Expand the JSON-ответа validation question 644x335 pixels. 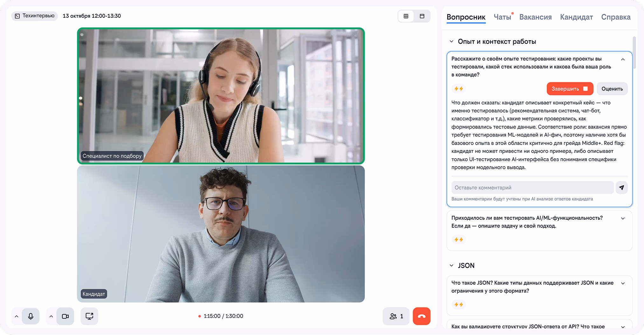coord(623,327)
